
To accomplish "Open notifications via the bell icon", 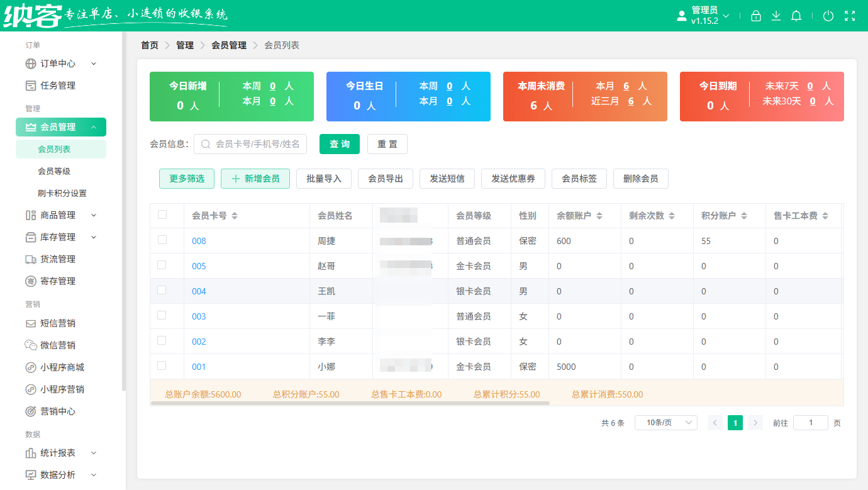I will tap(796, 16).
